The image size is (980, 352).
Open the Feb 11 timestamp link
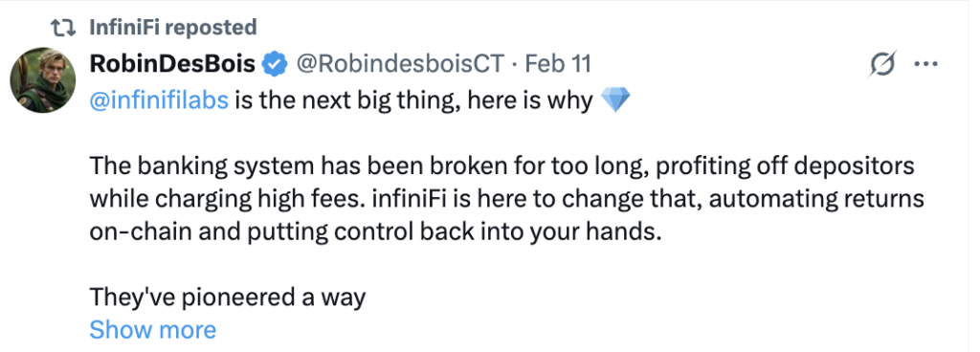click(x=557, y=64)
